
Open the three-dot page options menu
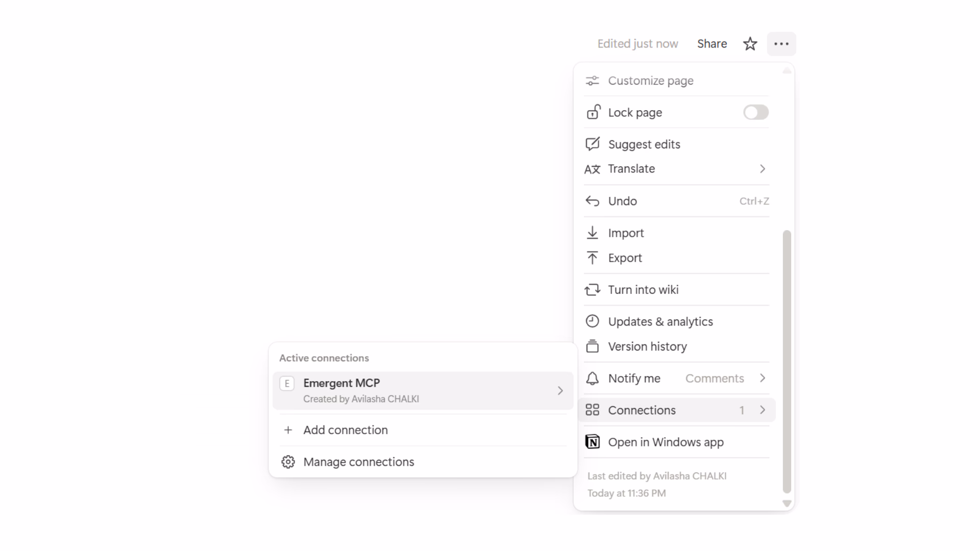pyautogui.click(x=781, y=44)
